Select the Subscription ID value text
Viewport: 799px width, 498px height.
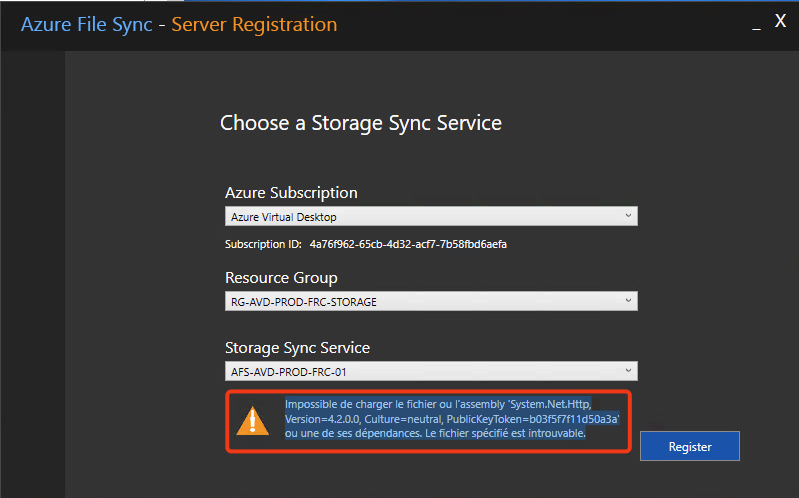point(408,244)
